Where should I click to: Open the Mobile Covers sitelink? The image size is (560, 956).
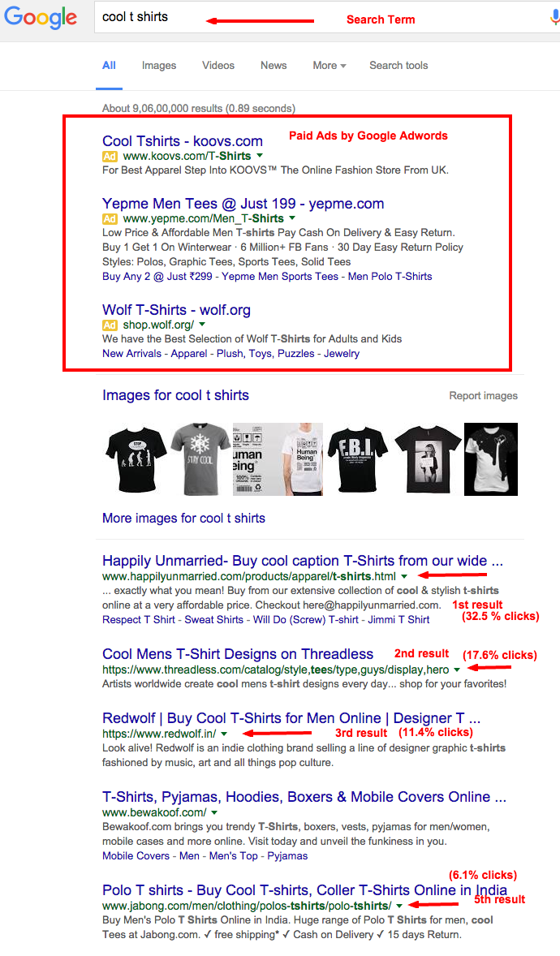click(x=136, y=855)
